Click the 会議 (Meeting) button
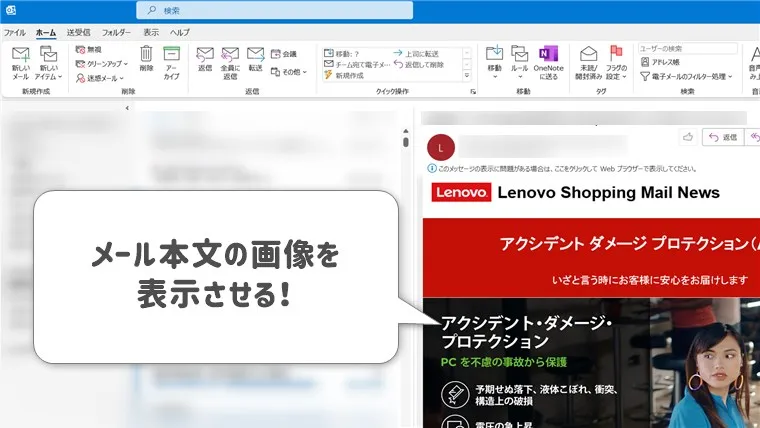The image size is (760, 428). point(284,54)
